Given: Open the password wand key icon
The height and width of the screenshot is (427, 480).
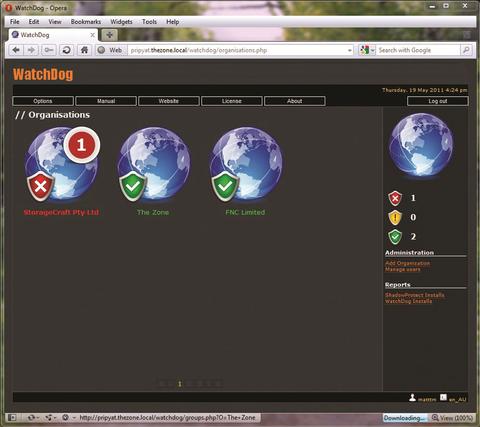Looking at the screenshot, I should tap(49, 50).
